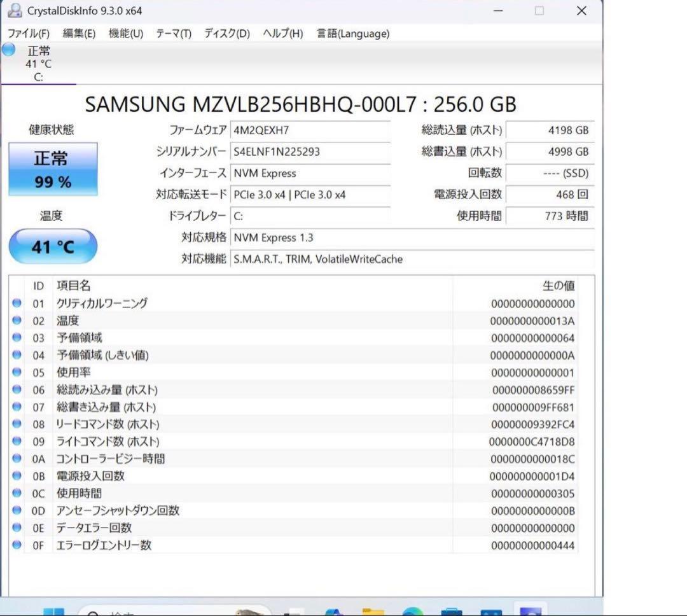Open the 機能(U) menu
Viewport: 687px width, 616px height.
[126, 34]
